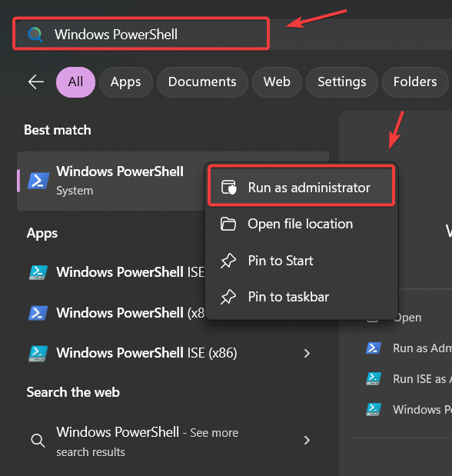452x476 pixels.
Task: Choose Pin to Start in context menu
Action: pyautogui.click(x=301, y=261)
